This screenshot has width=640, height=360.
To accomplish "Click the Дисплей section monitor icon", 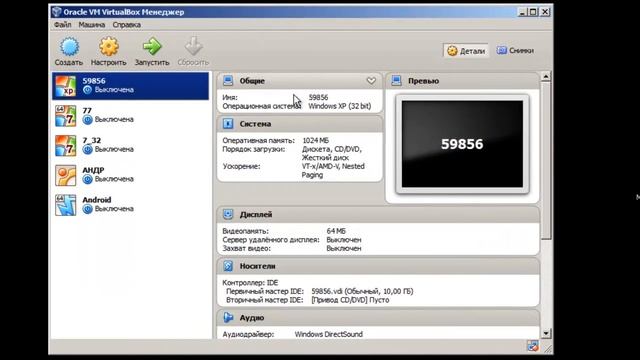I will click(228, 214).
